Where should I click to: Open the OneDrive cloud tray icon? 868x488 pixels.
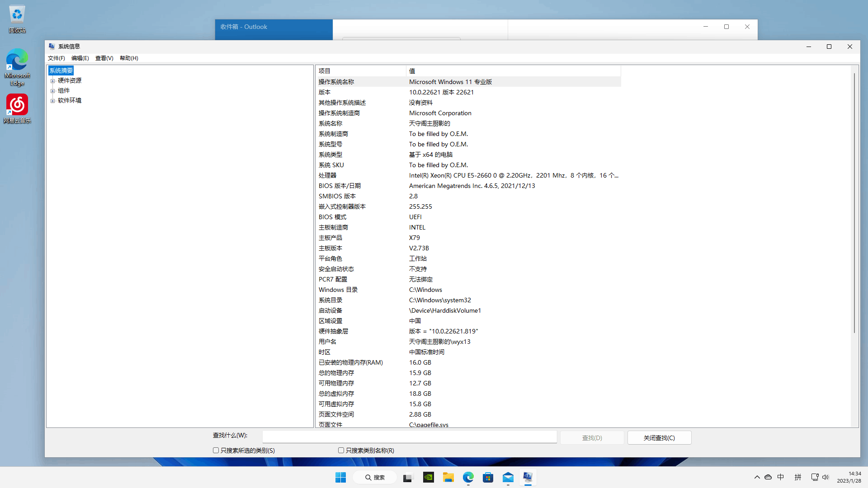click(x=768, y=477)
